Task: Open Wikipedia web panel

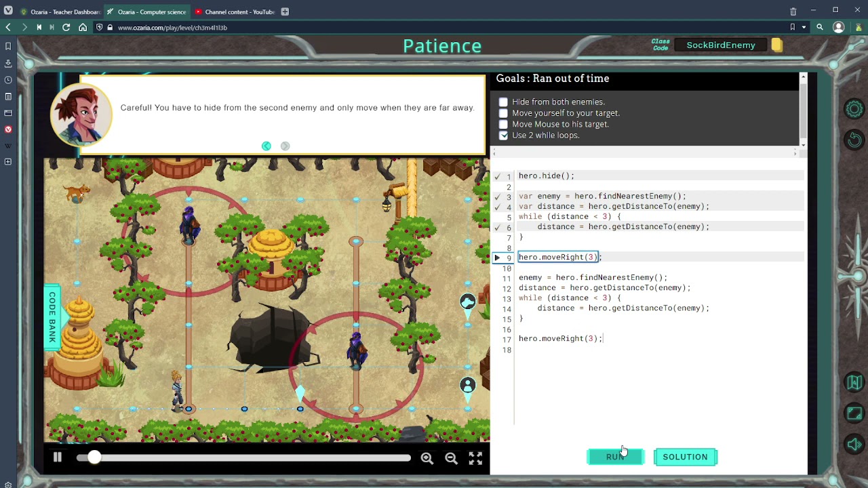Action: [x=8, y=146]
